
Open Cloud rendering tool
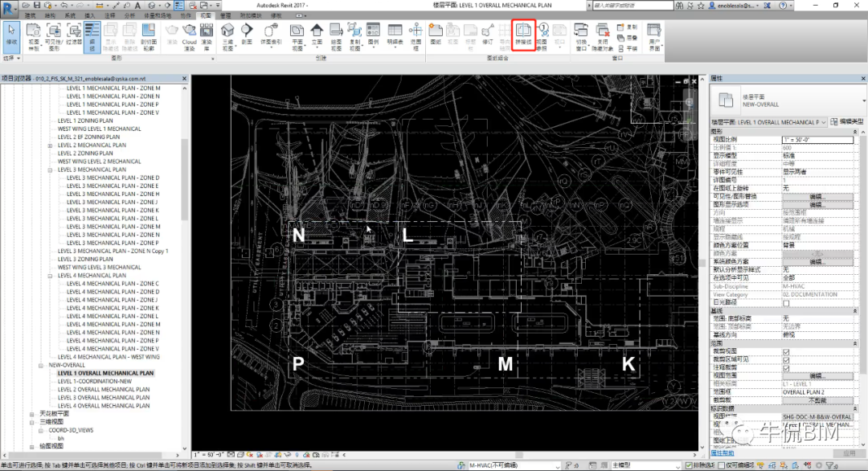coord(190,36)
